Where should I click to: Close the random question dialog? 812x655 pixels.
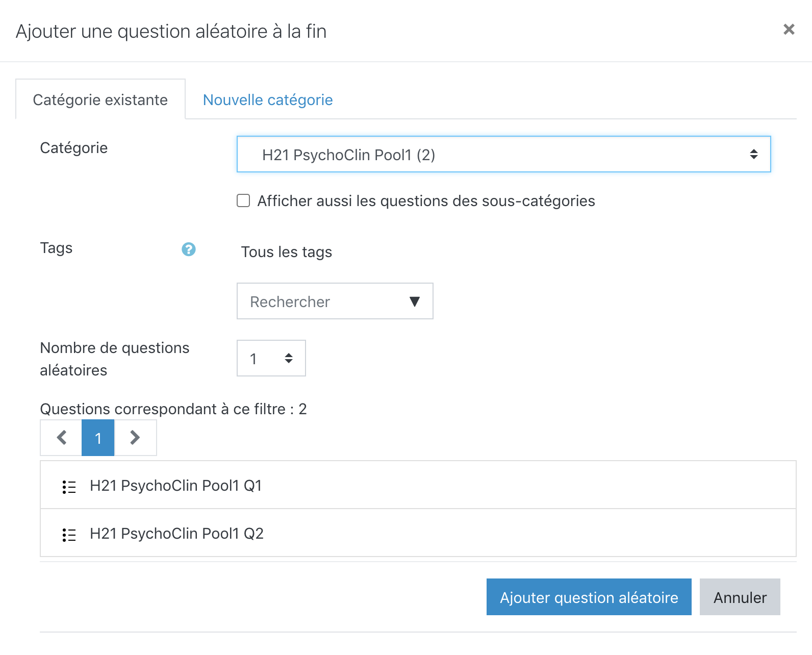789,30
